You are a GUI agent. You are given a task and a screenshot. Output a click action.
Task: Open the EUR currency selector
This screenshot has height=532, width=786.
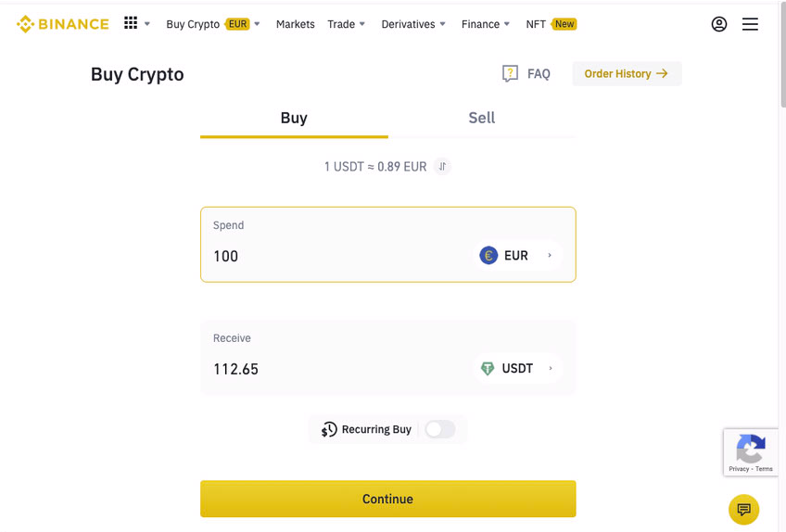coord(516,256)
